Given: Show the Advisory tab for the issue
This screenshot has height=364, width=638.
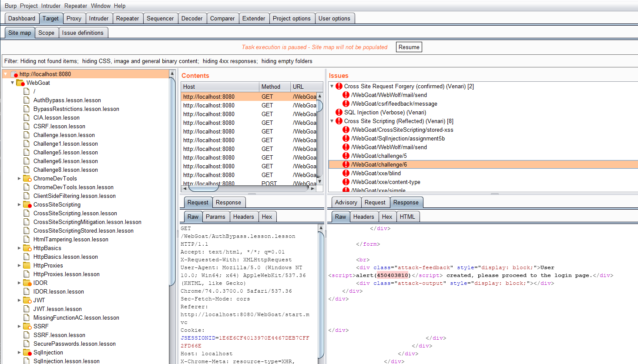Looking at the screenshot, I should (x=346, y=202).
